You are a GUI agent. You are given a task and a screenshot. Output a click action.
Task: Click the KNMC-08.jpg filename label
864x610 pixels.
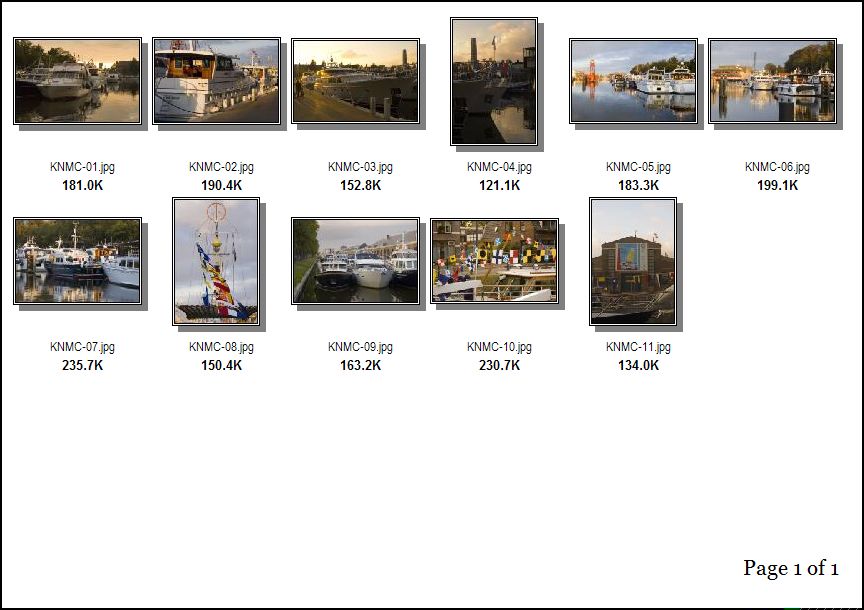[222, 347]
